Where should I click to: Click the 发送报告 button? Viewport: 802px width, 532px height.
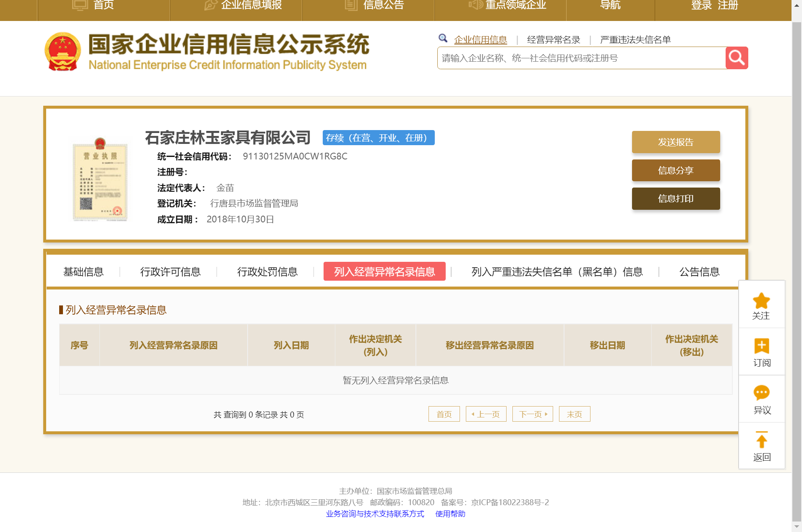point(676,142)
